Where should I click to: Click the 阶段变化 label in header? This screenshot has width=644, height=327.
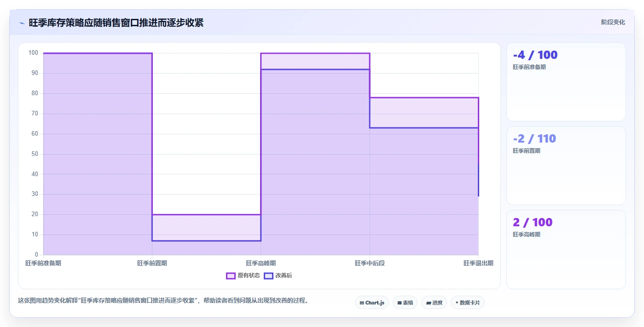pyautogui.click(x=613, y=22)
